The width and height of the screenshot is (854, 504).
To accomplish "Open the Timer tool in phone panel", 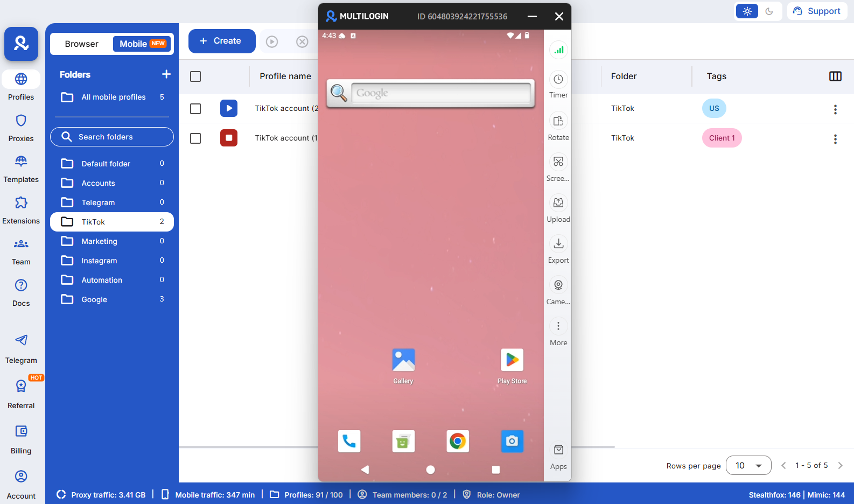I will [558, 80].
